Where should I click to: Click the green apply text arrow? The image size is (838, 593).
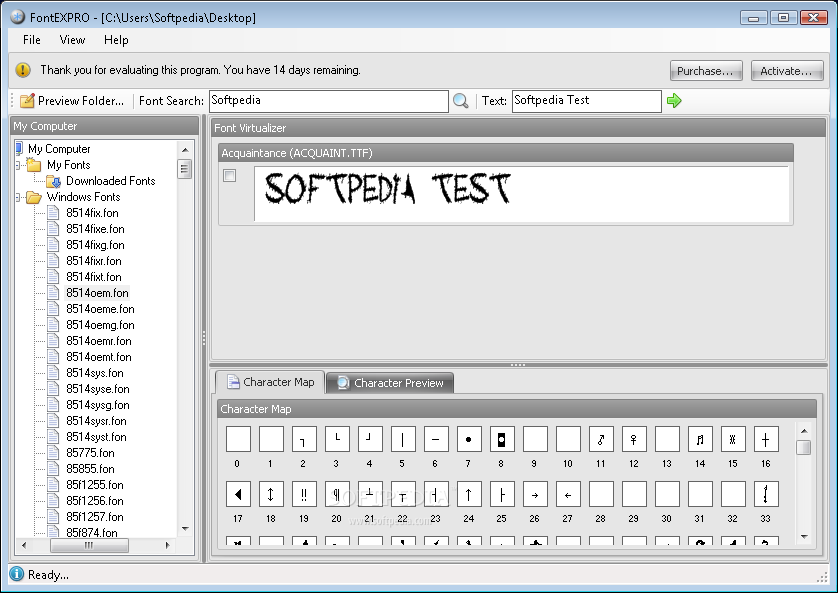[674, 100]
